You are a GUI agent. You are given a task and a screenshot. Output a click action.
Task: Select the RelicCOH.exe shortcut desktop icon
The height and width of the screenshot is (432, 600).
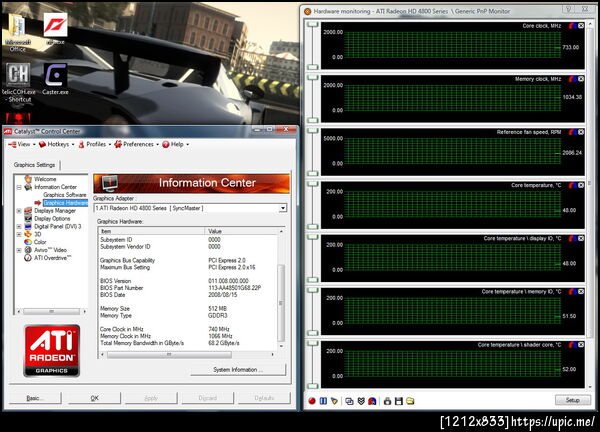(x=18, y=83)
